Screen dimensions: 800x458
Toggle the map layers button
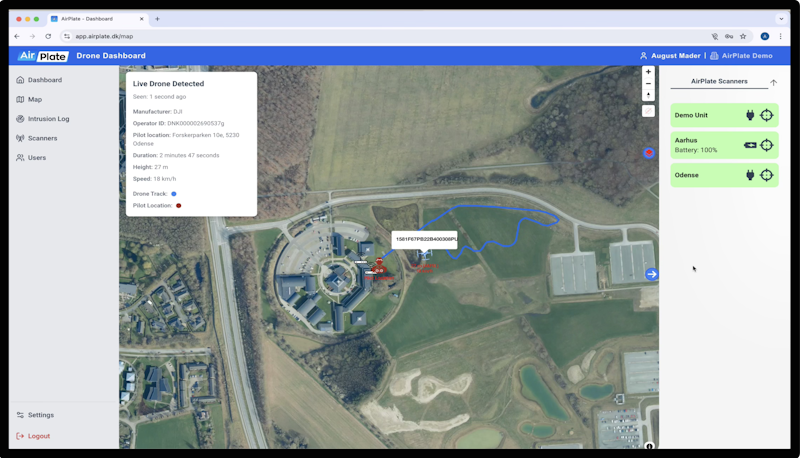click(x=648, y=152)
